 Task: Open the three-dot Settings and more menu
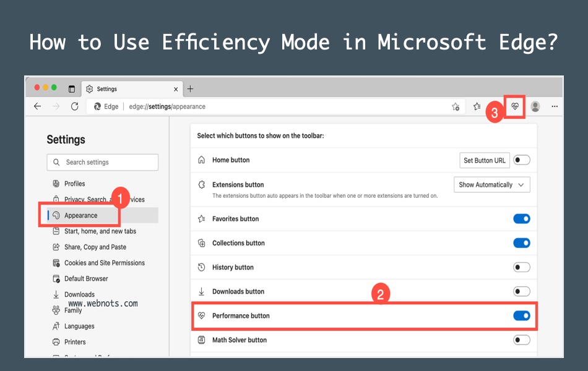555,106
